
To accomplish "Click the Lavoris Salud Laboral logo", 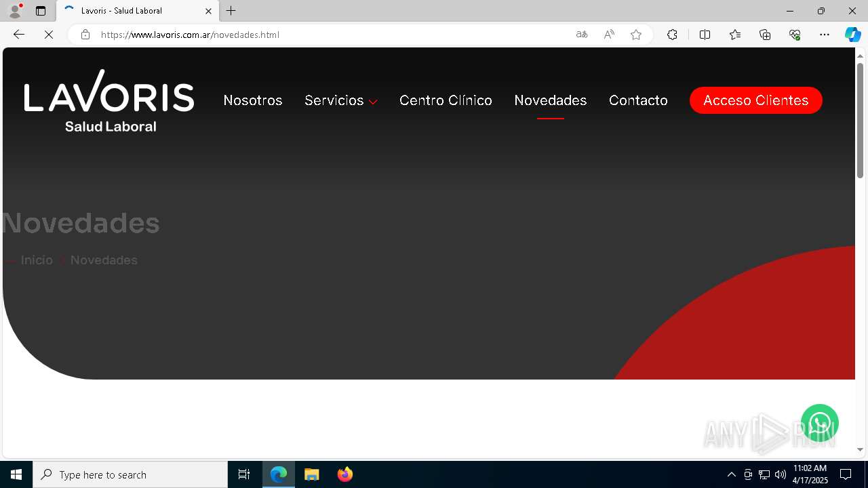I will [x=109, y=100].
